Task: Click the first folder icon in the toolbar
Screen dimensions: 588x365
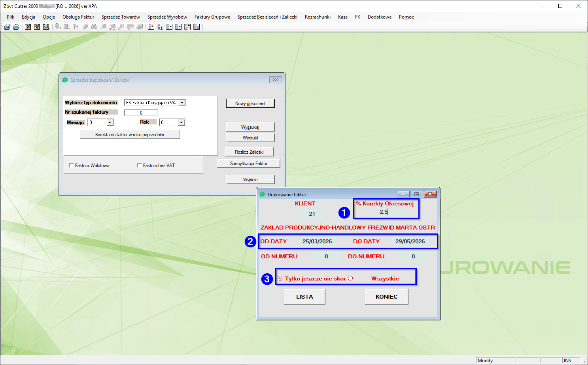Action: click(7, 27)
